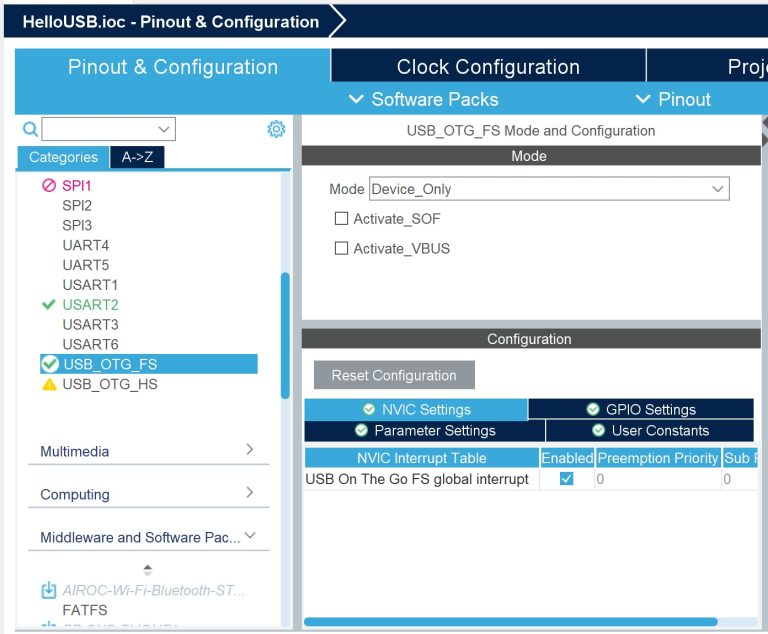The width and height of the screenshot is (768, 634).
Task: Select SPI1 in peripheral list
Action: (x=76, y=186)
